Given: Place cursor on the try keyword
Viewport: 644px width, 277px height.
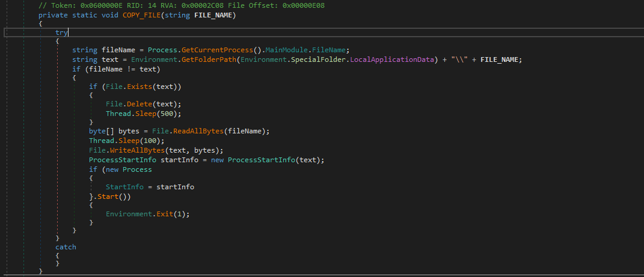Looking at the screenshot, I should [x=61, y=32].
